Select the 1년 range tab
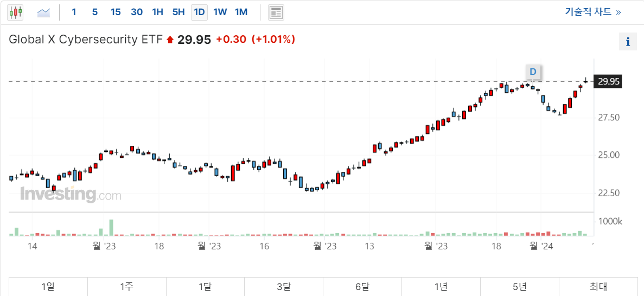 coord(441,287)
